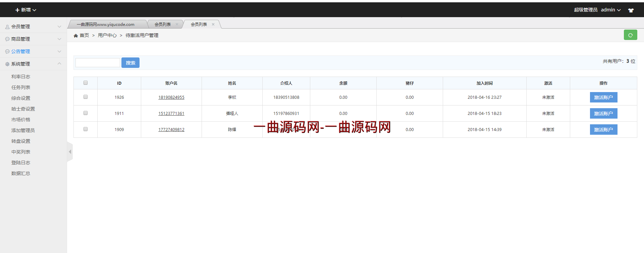Click the 加入时间 column header
The image size is (644, 253).
coord(484,83)
